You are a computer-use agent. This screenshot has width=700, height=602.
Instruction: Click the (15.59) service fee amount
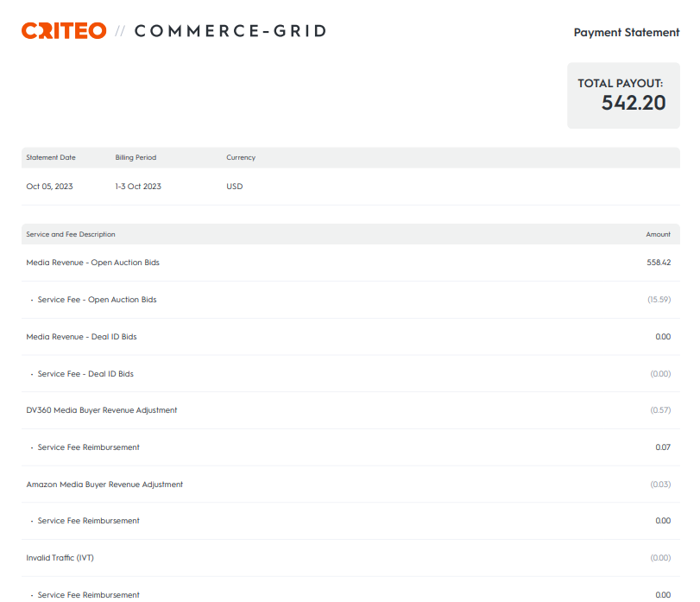pyautogui.click(x=659, y=300)
